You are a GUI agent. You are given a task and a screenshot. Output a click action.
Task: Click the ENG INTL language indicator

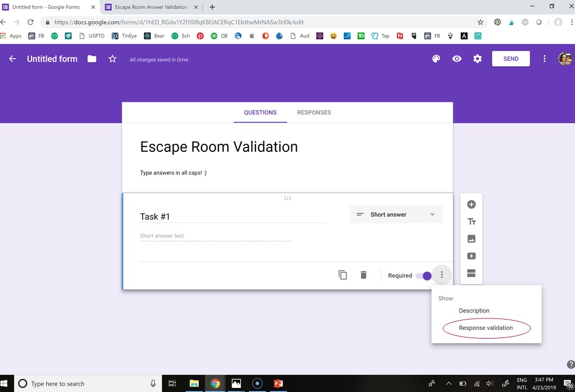pos(522,384)
